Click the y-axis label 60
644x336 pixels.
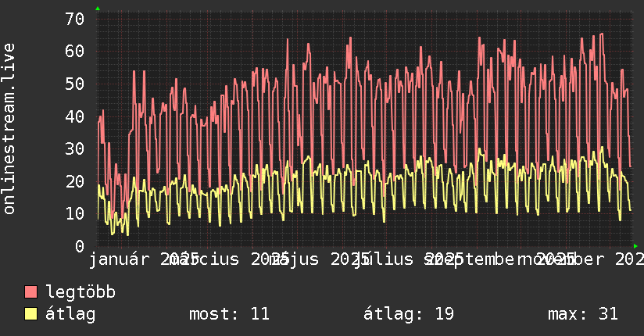(75, 52)
